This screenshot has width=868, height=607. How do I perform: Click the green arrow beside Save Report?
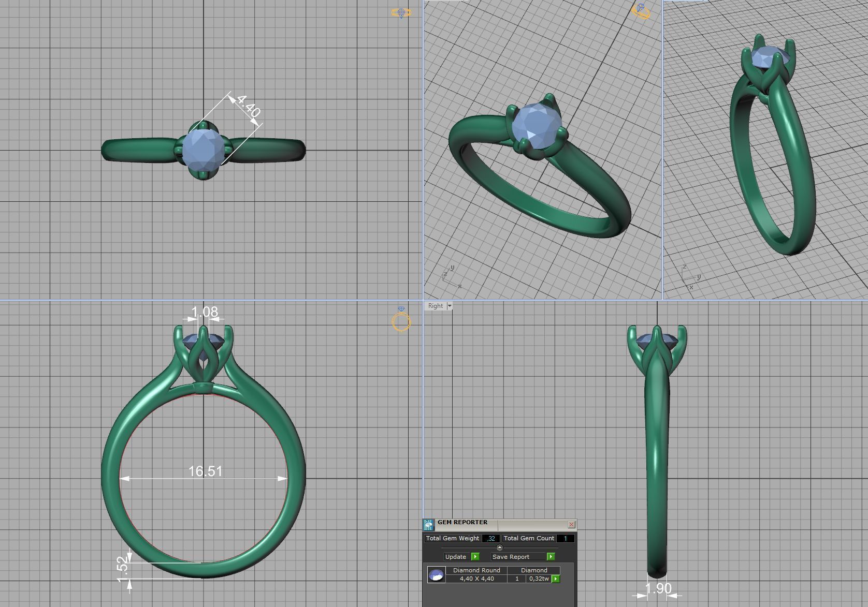(x=551, y=557)
